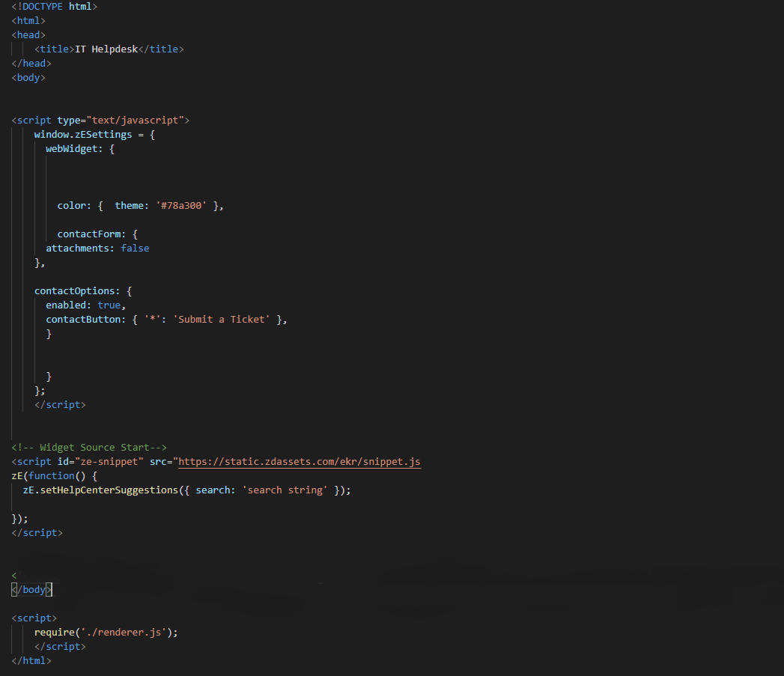
Task: Click the closing html tag
Action: (31, 660)
